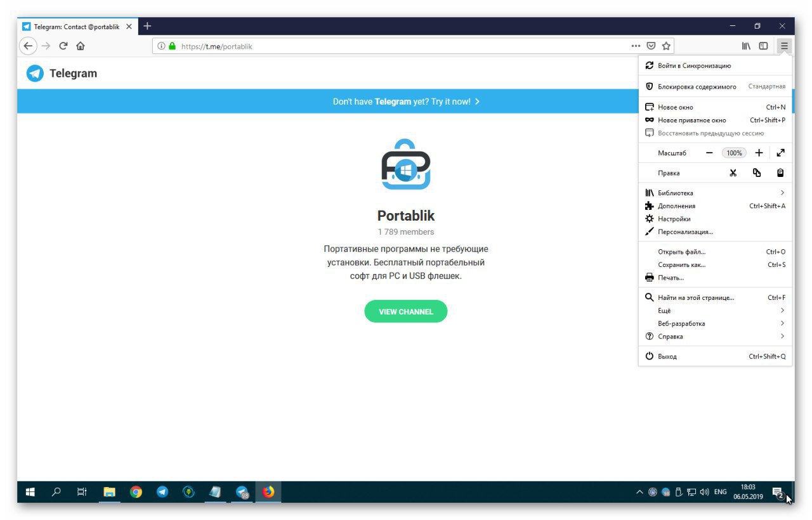This screenshot has width=812, height=520.
Task: Click the Telegram logo in page header
Action: [x=62, y=73]
